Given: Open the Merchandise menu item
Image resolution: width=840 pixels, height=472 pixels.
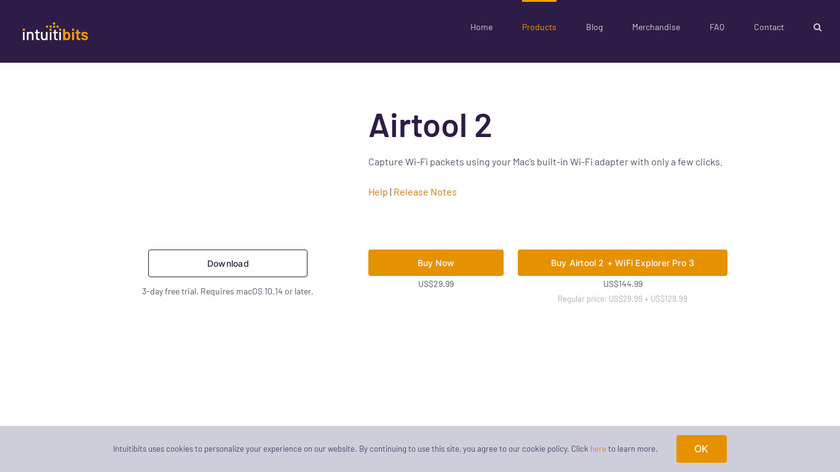Looking at the screenshot, I should pos(656,27).
